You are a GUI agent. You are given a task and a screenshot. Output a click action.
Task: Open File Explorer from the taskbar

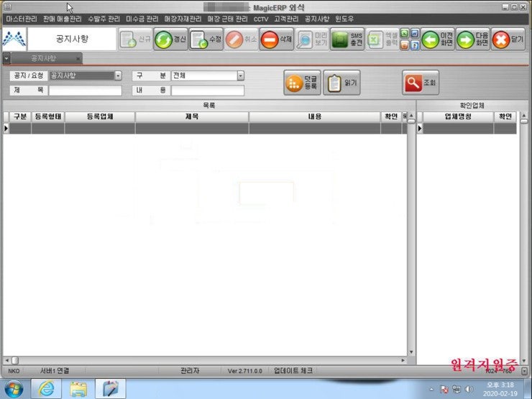tap(78, 389)
